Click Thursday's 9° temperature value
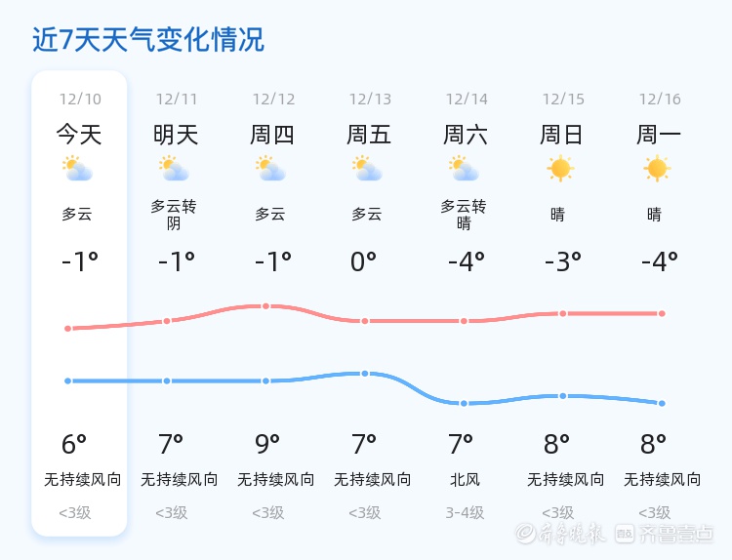 coord(266,445)
